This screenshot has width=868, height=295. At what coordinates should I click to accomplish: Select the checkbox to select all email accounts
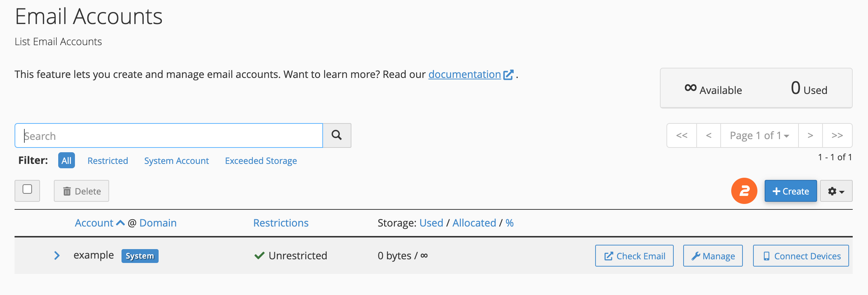click(27, 190)
